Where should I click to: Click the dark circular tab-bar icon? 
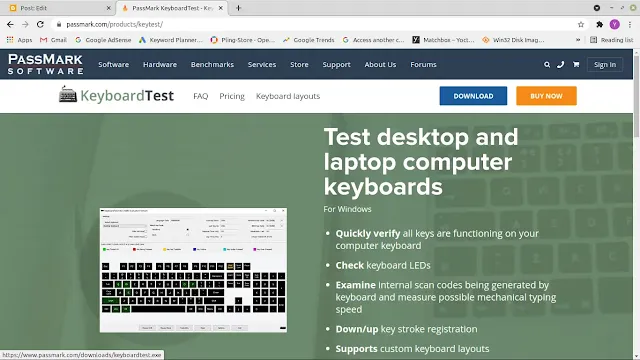[x=597, y=8]
